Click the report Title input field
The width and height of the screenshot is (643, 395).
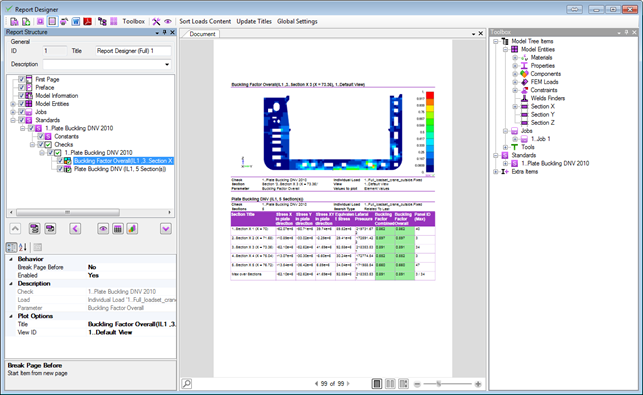click(x=133, y=51)
